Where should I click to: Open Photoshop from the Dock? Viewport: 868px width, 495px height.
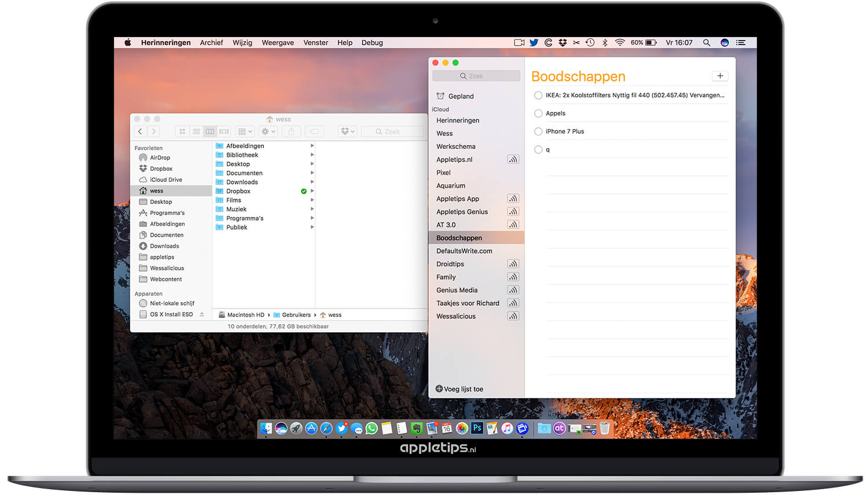[x=477, y=428]
